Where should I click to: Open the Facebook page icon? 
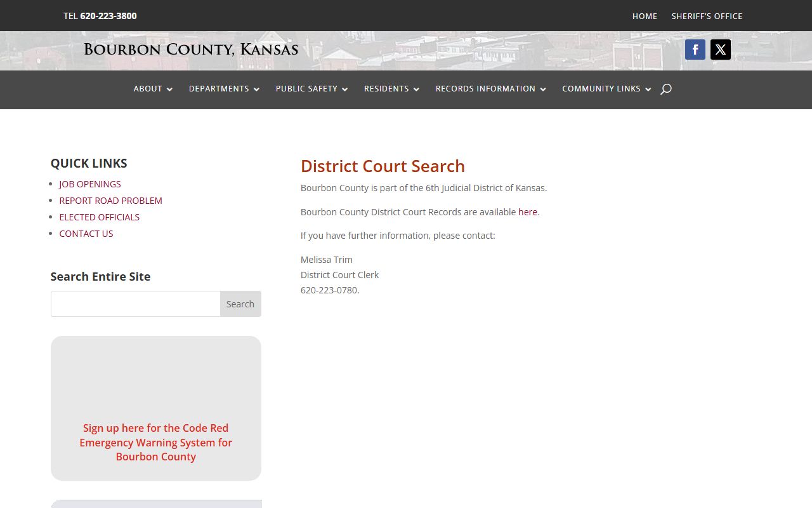tap(695, 50)
